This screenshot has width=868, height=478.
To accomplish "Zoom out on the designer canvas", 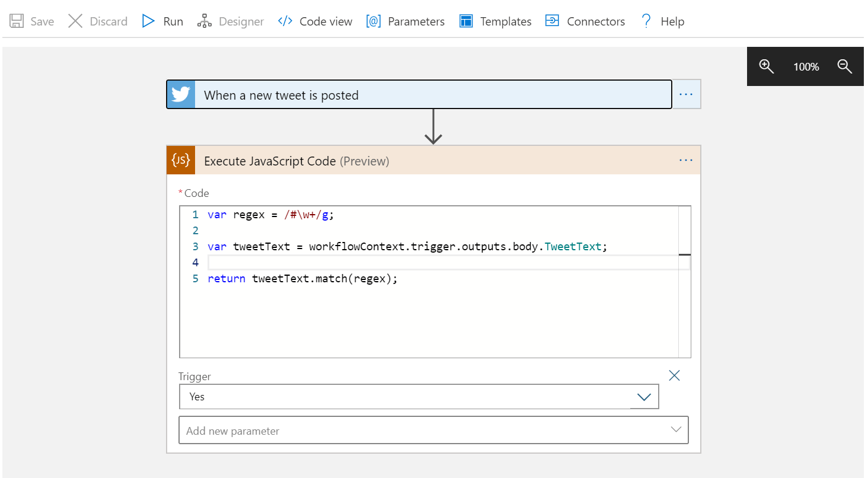I will 845,66.
